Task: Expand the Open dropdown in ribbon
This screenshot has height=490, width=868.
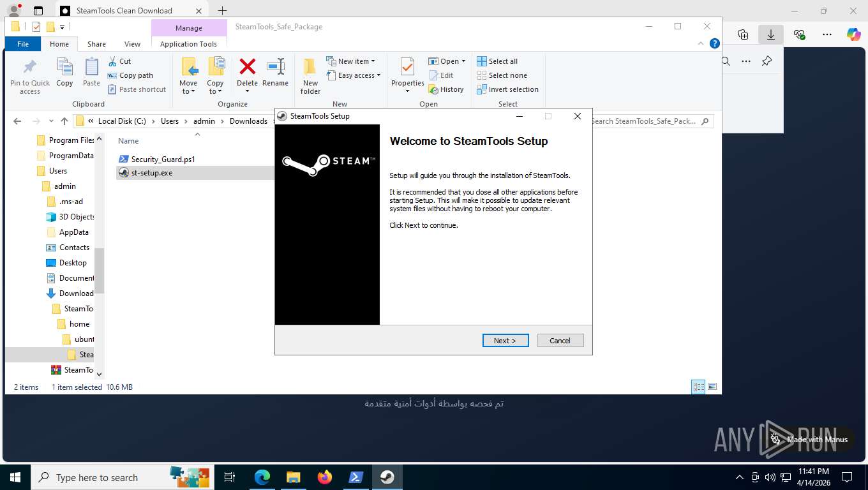Action: [x=447, y=61]
